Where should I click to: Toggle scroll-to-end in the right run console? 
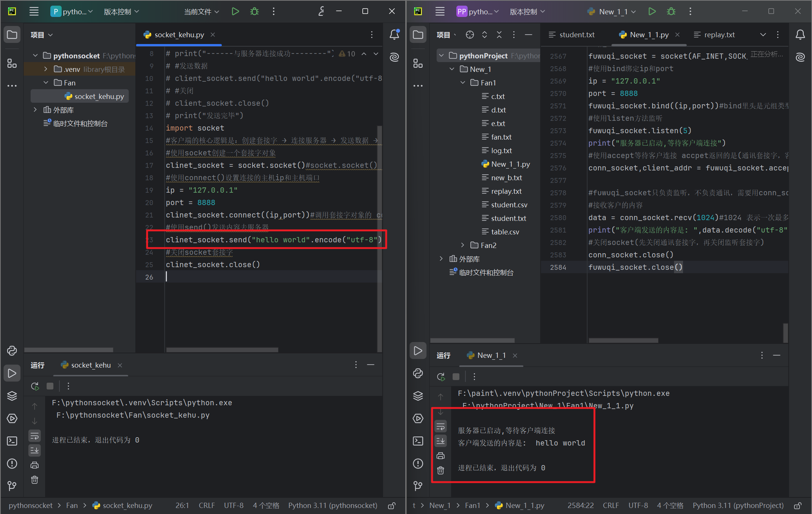pos(441,441)
